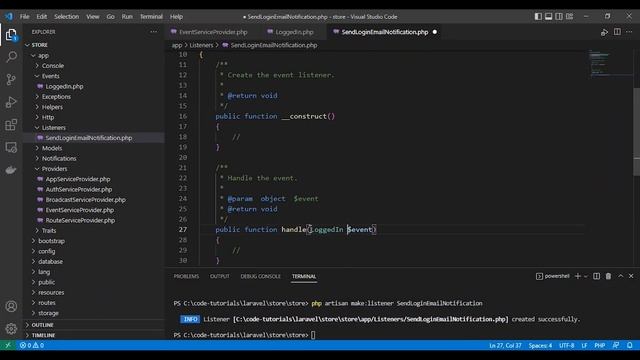640x360 pixels.
Task: Open the Run menu
Action: pos(127,17)
